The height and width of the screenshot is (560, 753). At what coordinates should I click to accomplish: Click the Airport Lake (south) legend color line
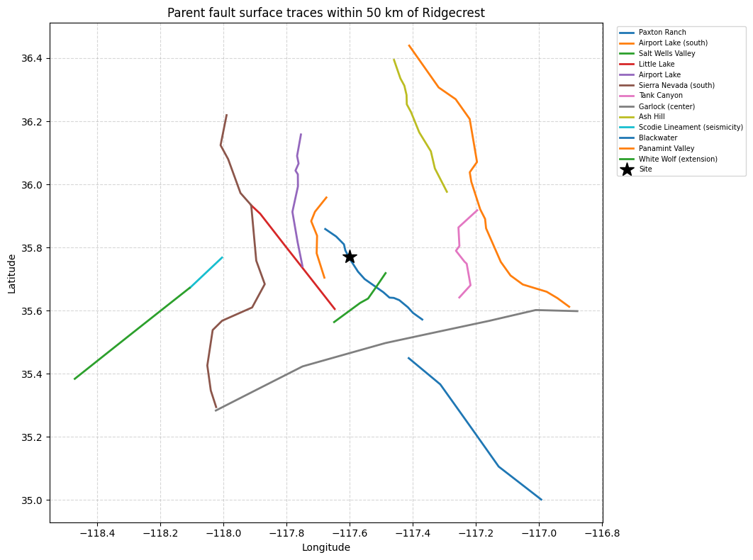627,43
